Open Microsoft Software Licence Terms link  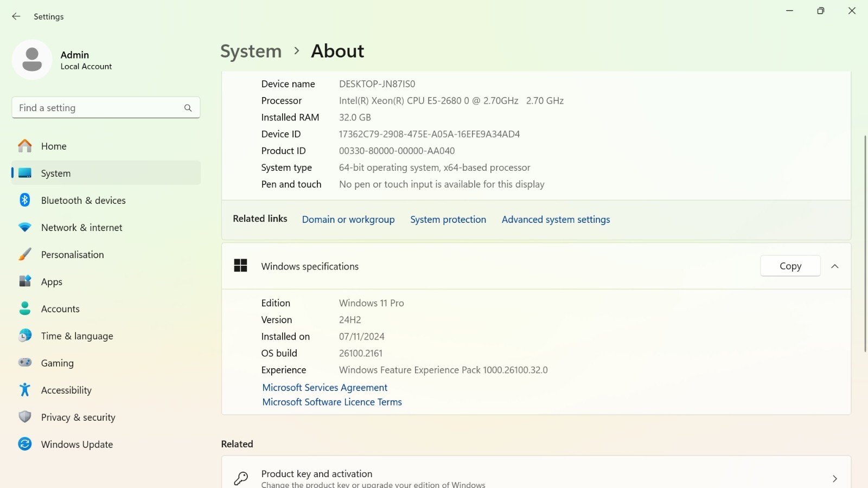(x=332, y=402)
